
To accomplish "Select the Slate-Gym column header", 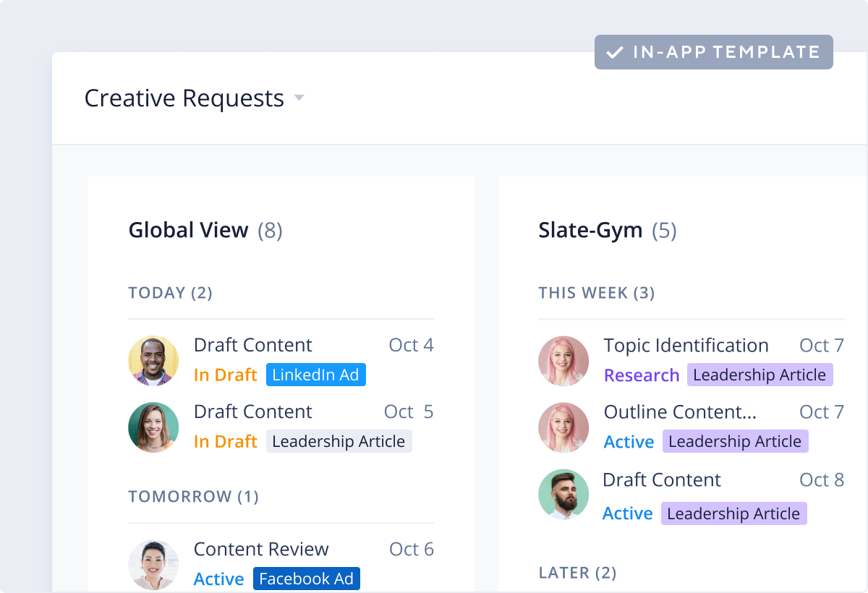I will (x=590, y=230).
